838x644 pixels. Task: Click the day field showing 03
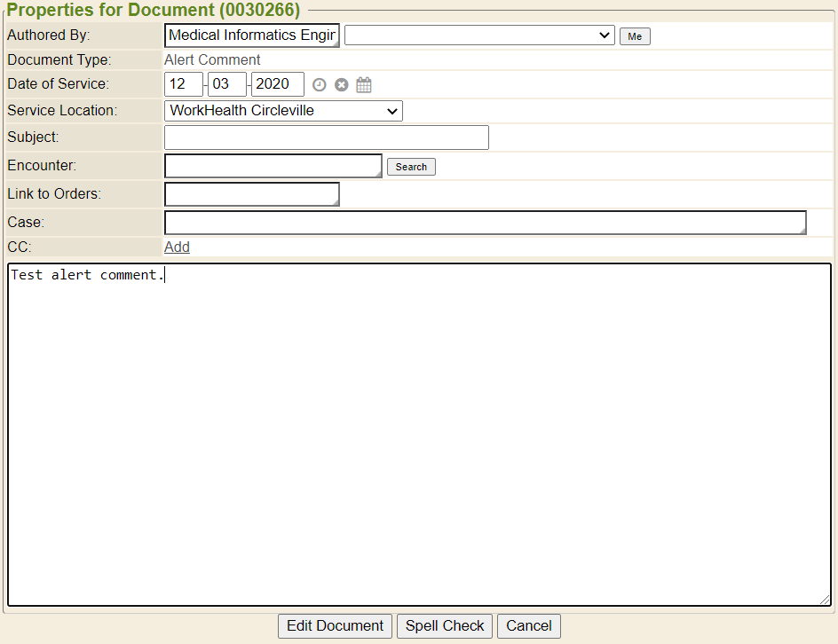[x=226, y=84]
